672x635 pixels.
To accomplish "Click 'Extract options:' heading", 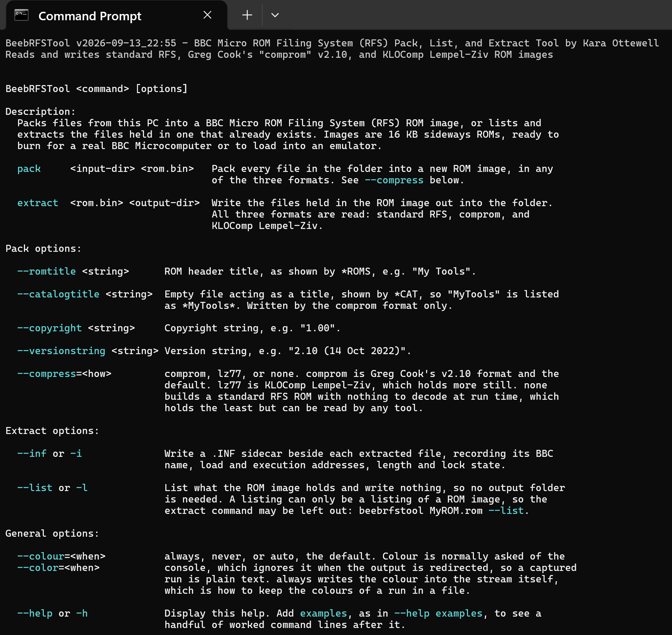I will click(52, 431).
